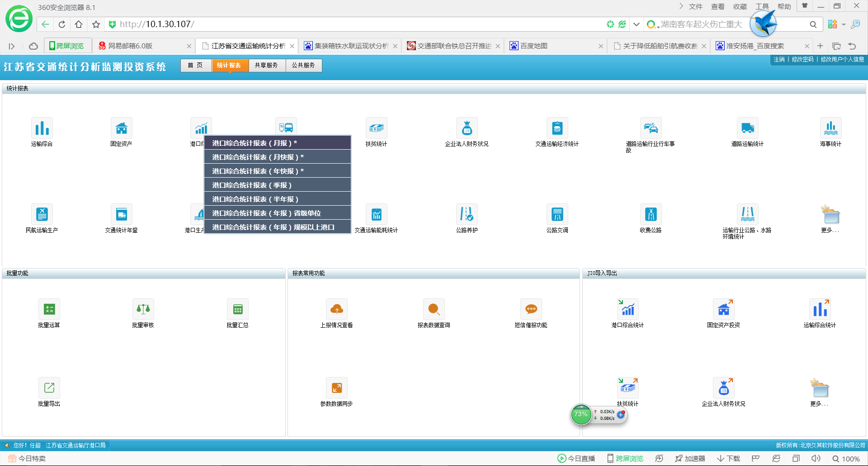Open the 运输综合 statistics icon
The height and width of the screenshot is (466, 868).
tap(42, 128)
